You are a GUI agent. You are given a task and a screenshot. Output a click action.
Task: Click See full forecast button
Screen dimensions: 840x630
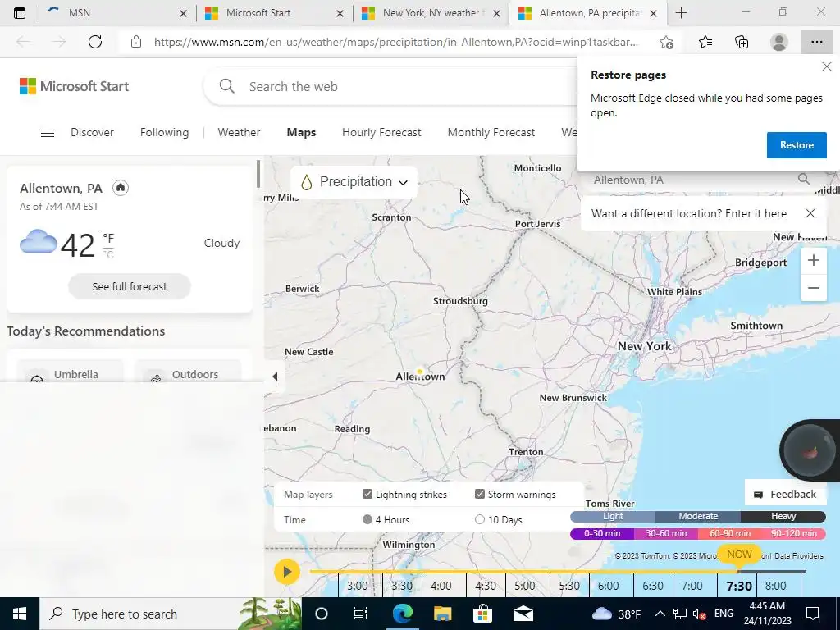(x=129, y=286)
